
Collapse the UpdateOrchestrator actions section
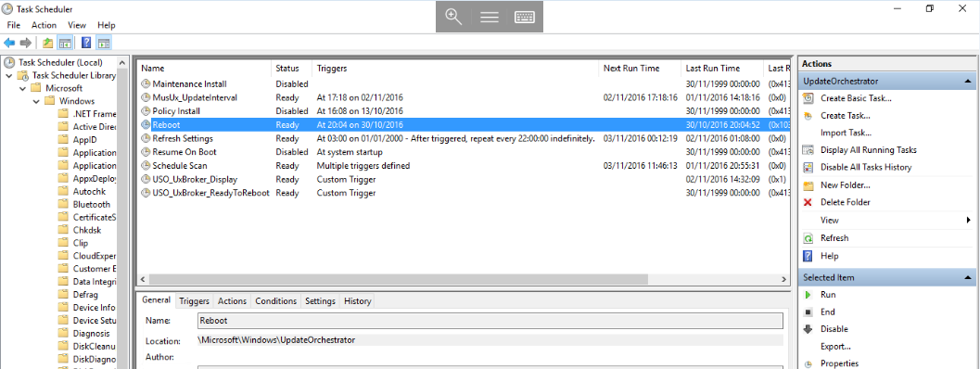pyautogui.click(x=968, y=82)
